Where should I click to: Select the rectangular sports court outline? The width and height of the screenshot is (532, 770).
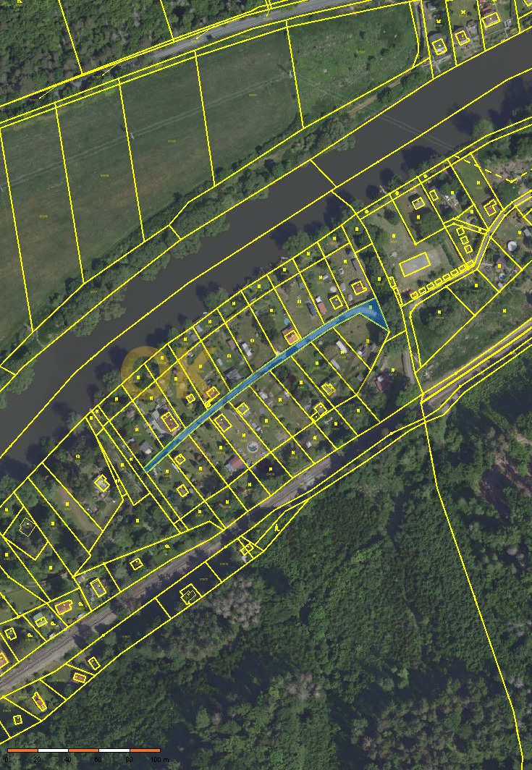[x=415, y=266]
